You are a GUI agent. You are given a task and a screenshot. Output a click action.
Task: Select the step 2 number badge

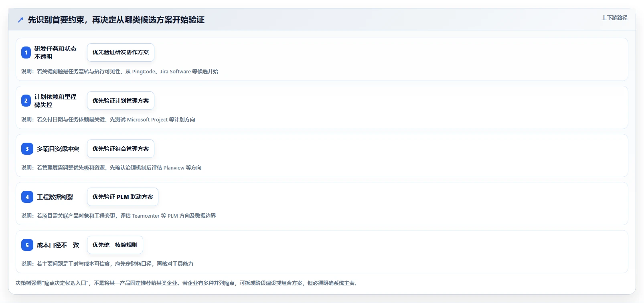click(x=26, y=101)
